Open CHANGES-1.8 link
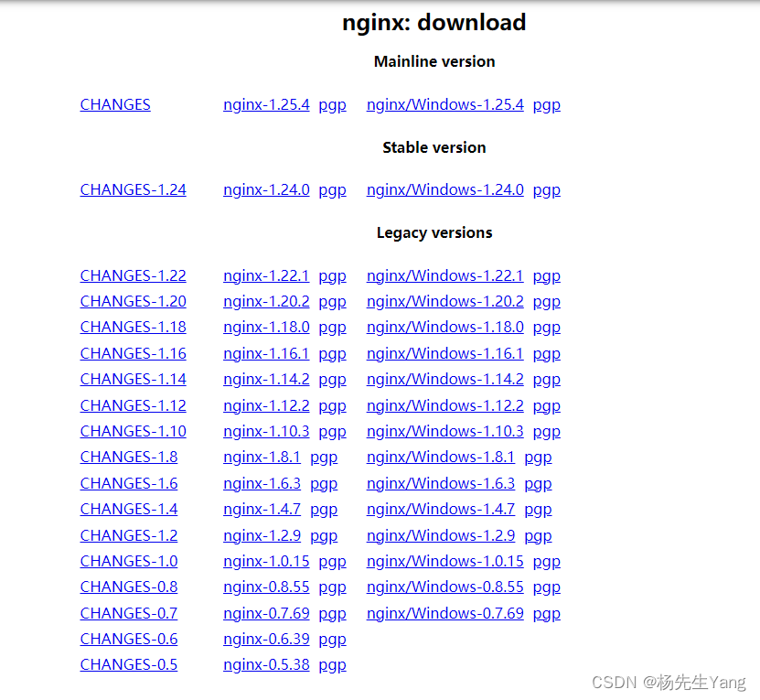Viewport: 760px width, 700px height. 129,458
